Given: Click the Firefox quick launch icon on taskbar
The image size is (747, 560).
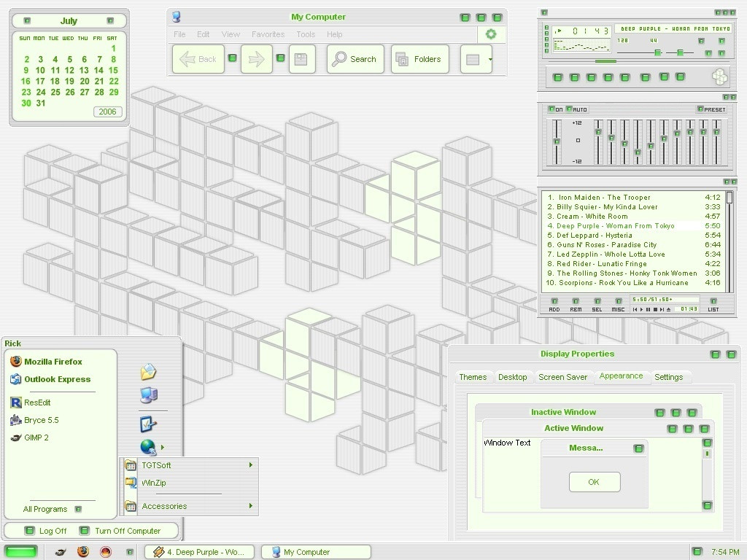Looking at the screenshot, I should (83, 552).
